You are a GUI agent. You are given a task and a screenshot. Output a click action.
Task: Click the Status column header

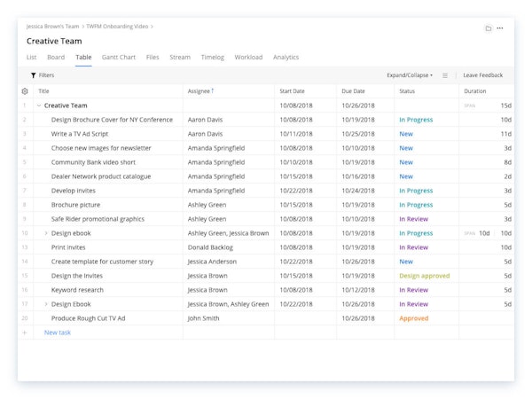pos(407,91)
